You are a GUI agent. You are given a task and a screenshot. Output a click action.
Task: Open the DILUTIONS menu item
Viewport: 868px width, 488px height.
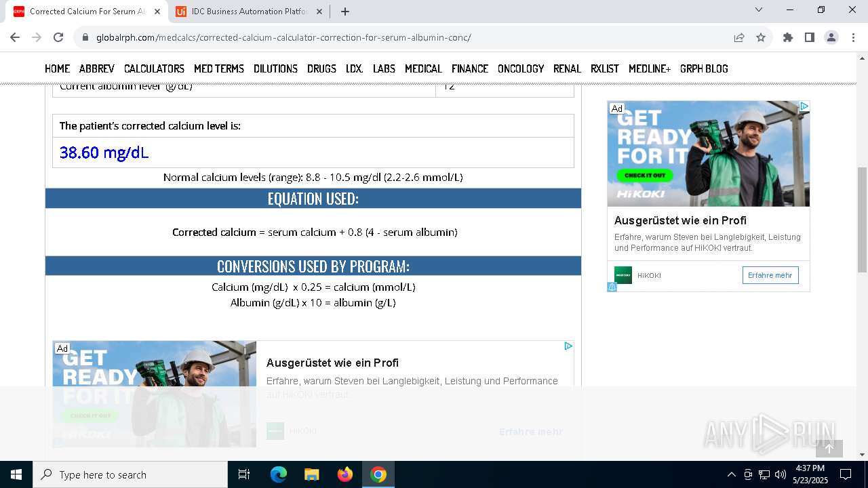pyautogui.click(x=275, y=68)
